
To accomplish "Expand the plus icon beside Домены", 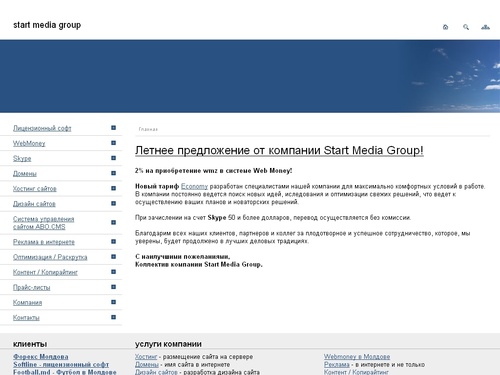I will pyautogui.click(x=113, y=173).
